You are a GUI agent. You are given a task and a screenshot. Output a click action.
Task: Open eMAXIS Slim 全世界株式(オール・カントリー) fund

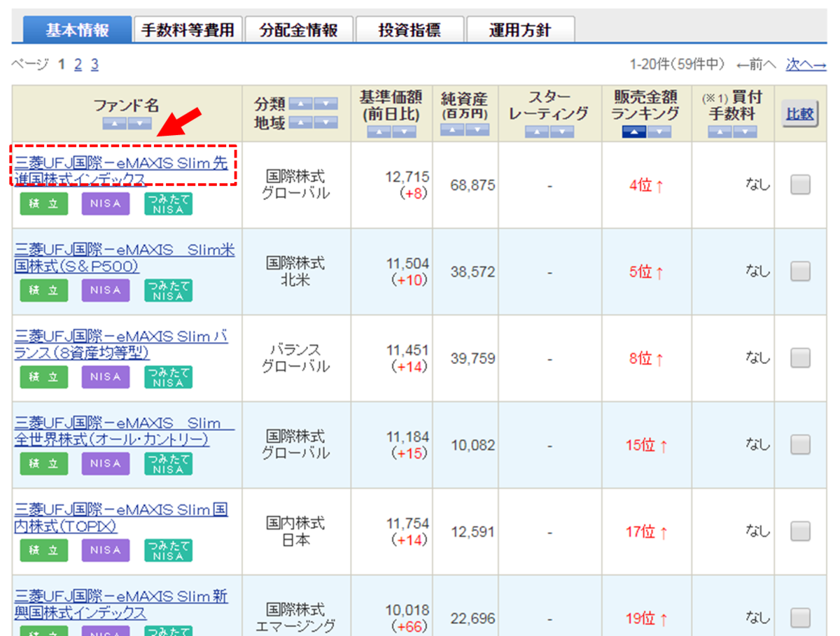point(125,432)
